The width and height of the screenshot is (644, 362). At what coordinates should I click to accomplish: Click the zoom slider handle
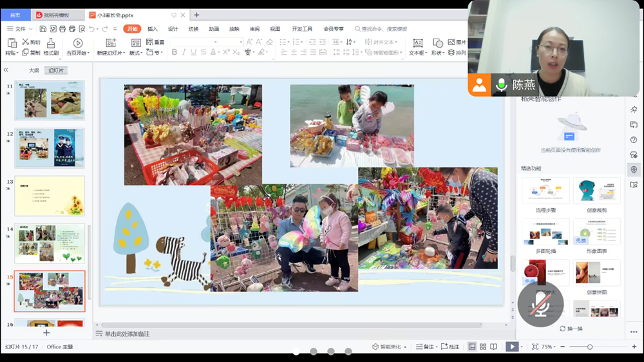coord(590,347)
